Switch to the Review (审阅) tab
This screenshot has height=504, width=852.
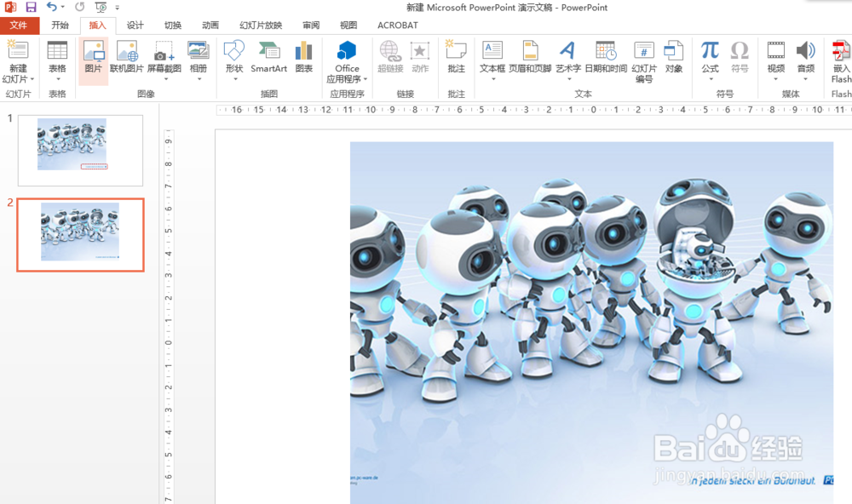[x=311, y=25]
